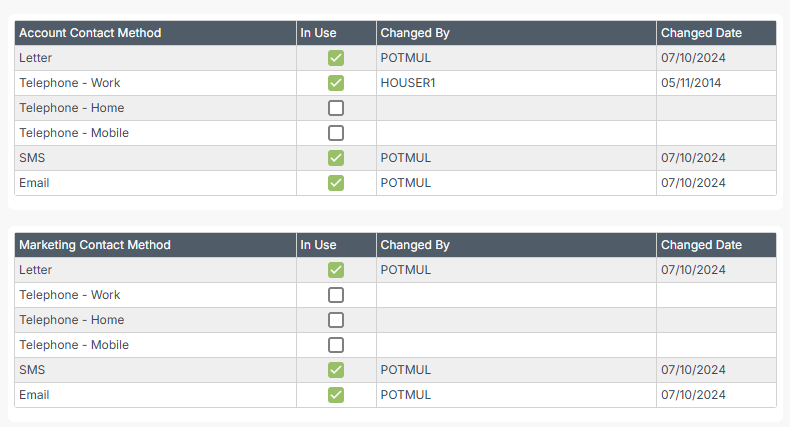Click Changed By header in marketing table

[x=516, y=245]
